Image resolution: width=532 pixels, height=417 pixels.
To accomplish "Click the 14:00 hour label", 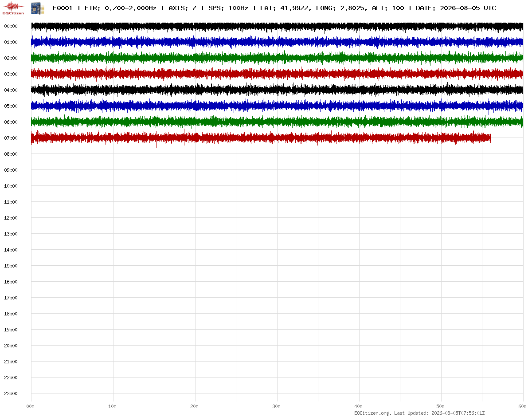I will 11,250.
